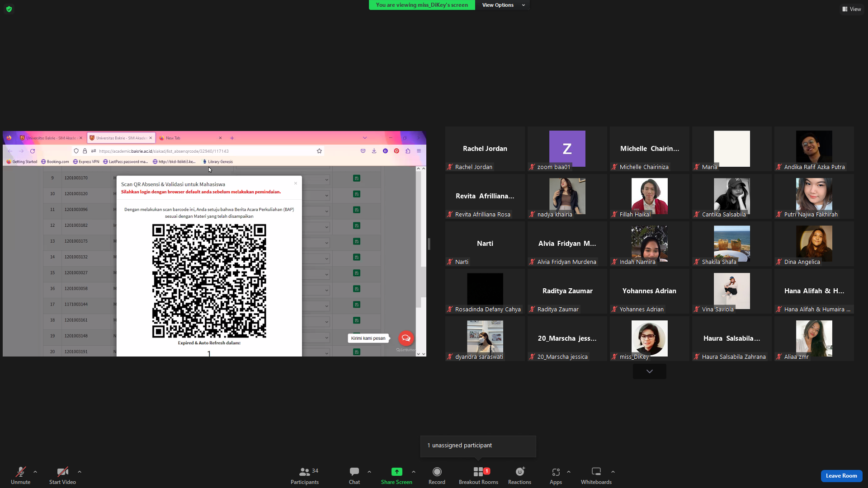This screenshot has width=868, height=488.
Task: Click the Pinterest extension icon
Action: [396, 151]
